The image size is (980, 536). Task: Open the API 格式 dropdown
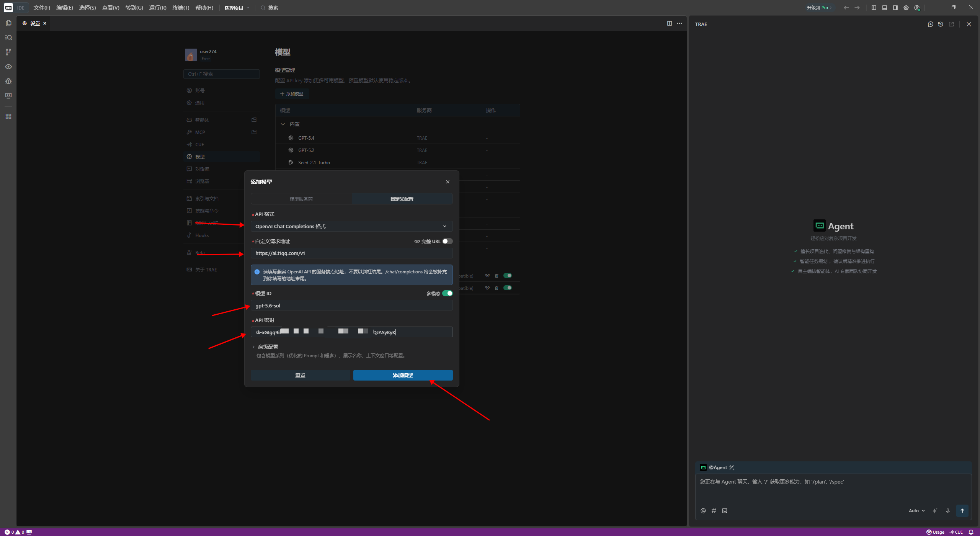point(351,226)
